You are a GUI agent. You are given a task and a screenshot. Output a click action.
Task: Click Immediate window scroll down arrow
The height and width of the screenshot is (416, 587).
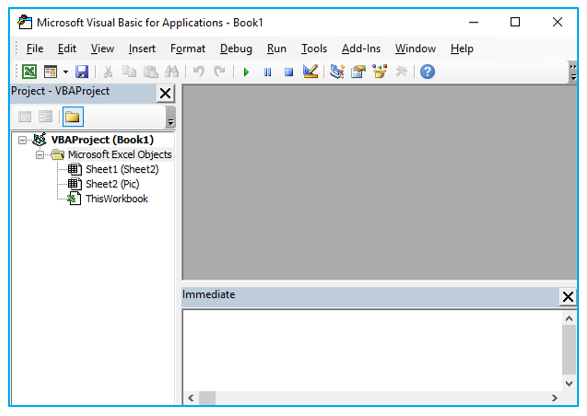(x=569, y=383)
